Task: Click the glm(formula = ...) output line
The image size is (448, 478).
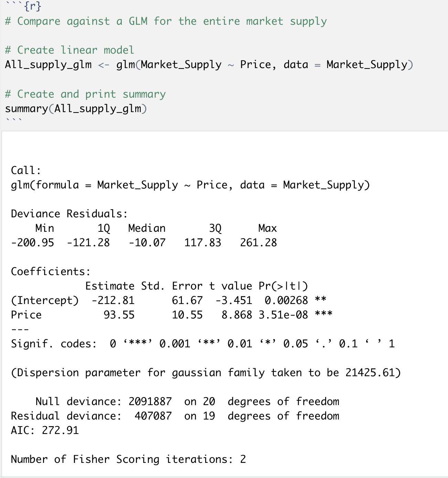Action: [190, 185]
